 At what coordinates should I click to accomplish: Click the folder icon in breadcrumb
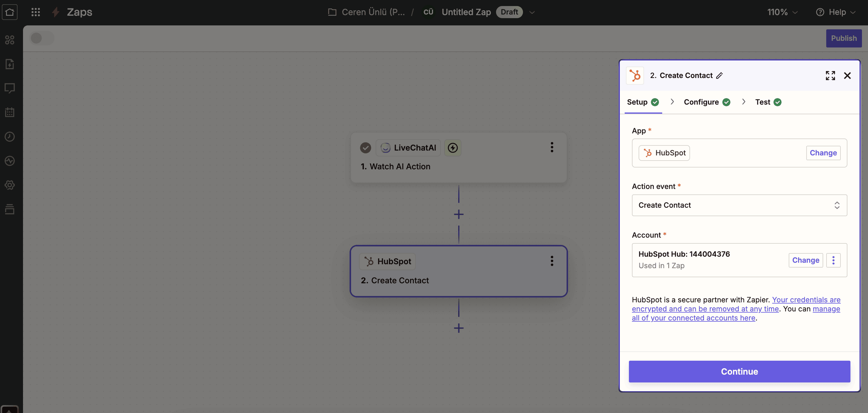pyautogui.click(x=332, y=12)
